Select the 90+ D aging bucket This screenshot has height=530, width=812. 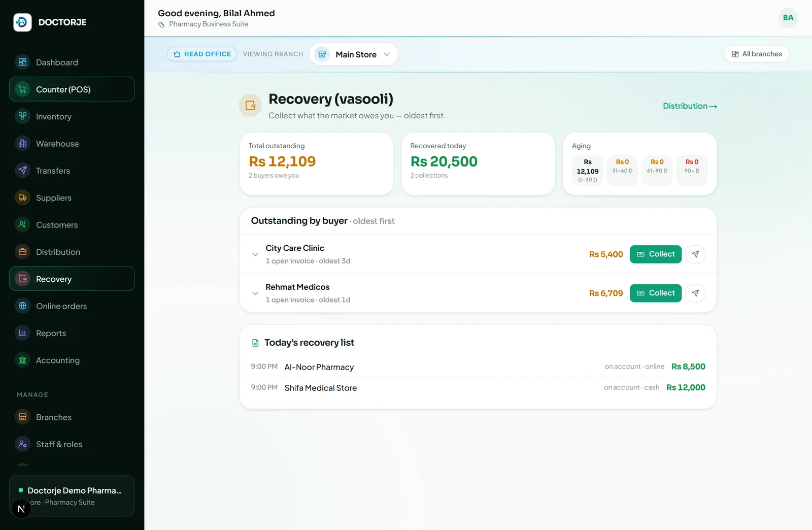(x=692, y=171)
